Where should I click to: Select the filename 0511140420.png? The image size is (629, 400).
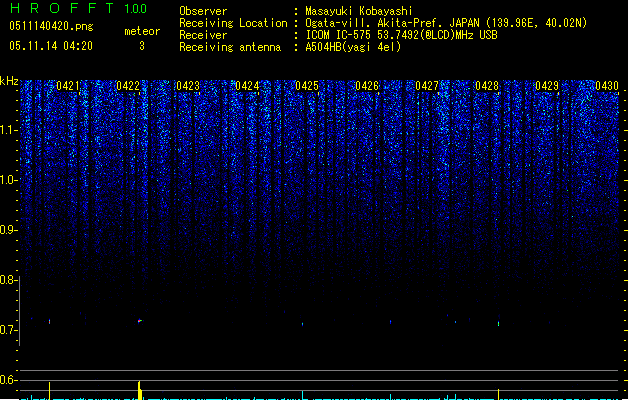(x=51, y=26)
